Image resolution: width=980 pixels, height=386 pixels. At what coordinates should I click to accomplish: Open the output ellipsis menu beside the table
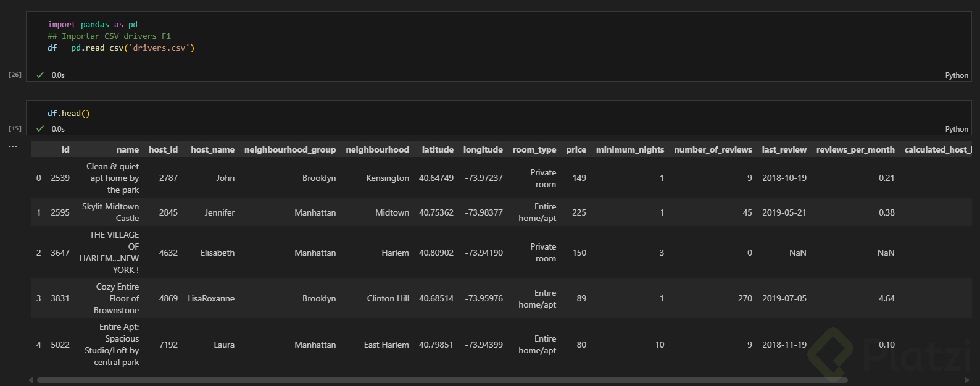click(13, 147)
